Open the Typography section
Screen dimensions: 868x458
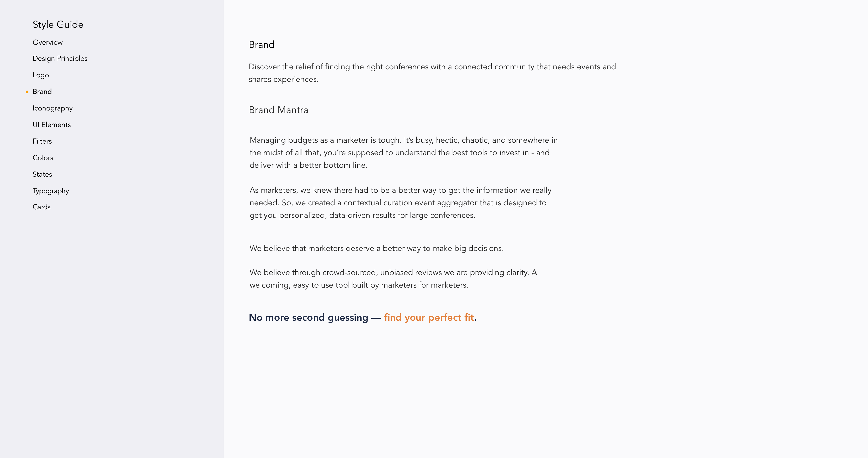pos(51,191)
